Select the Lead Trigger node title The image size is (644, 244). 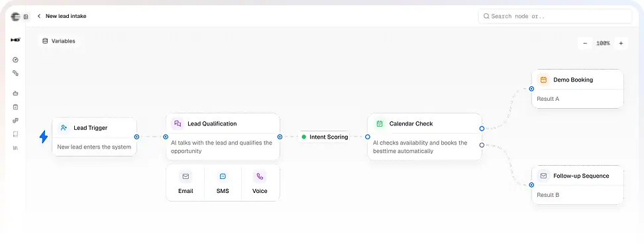point(90,128)
